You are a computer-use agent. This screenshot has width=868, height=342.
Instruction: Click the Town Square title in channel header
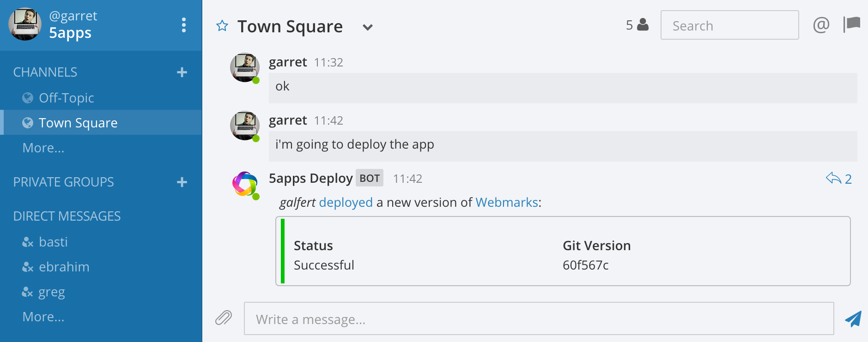(290, 27)
